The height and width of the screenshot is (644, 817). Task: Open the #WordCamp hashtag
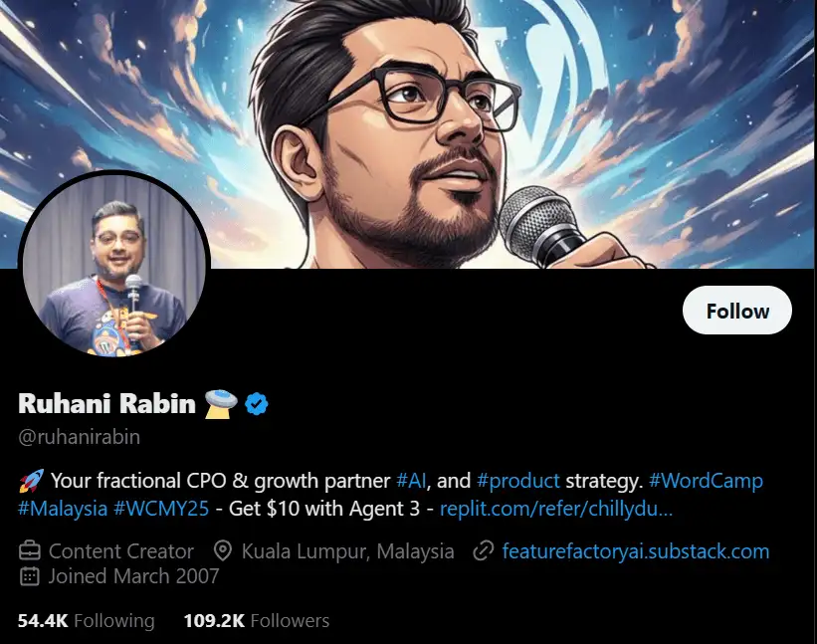pos(707,480)
